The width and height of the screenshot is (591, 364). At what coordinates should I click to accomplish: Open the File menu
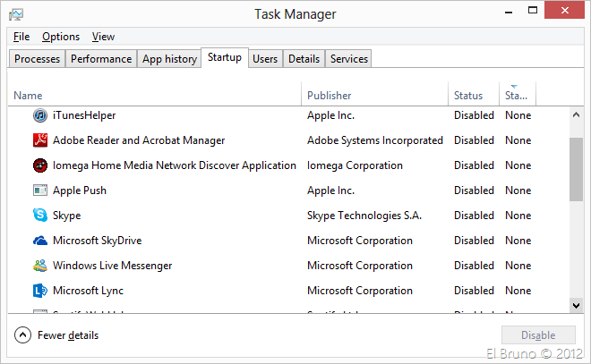tap(21, 37)
